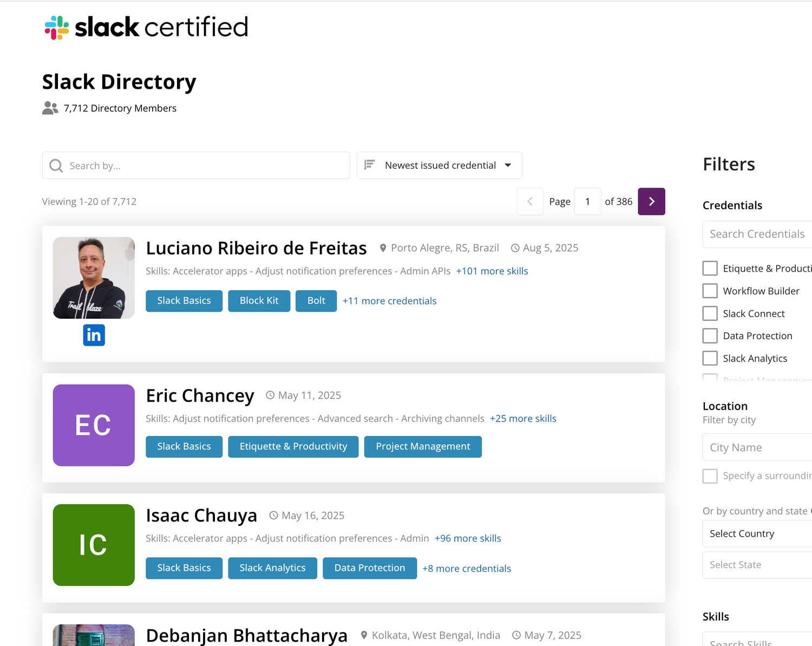Click Eric's Project Management credential
Viewport: 812px width, 646px height.
[x=423, y=447]
